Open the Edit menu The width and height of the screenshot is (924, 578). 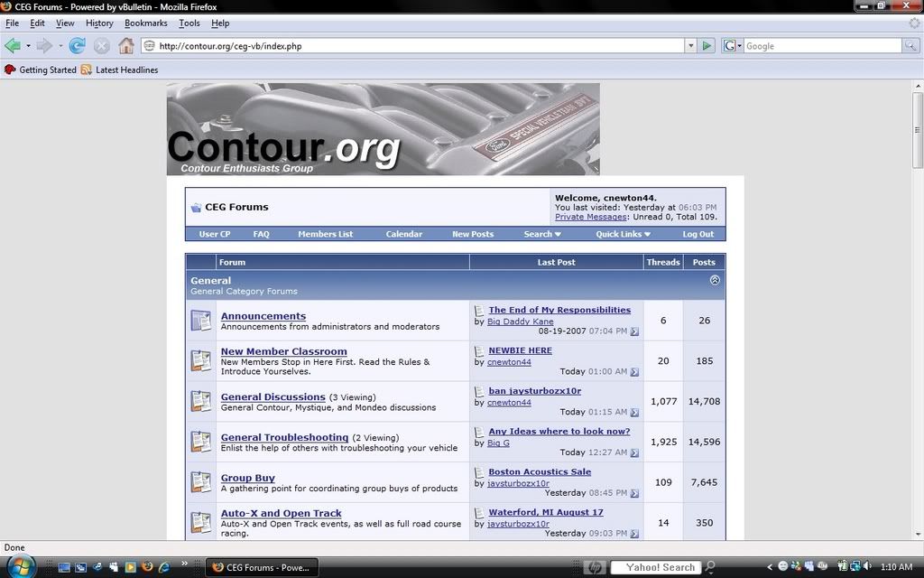tap(37, 23)
